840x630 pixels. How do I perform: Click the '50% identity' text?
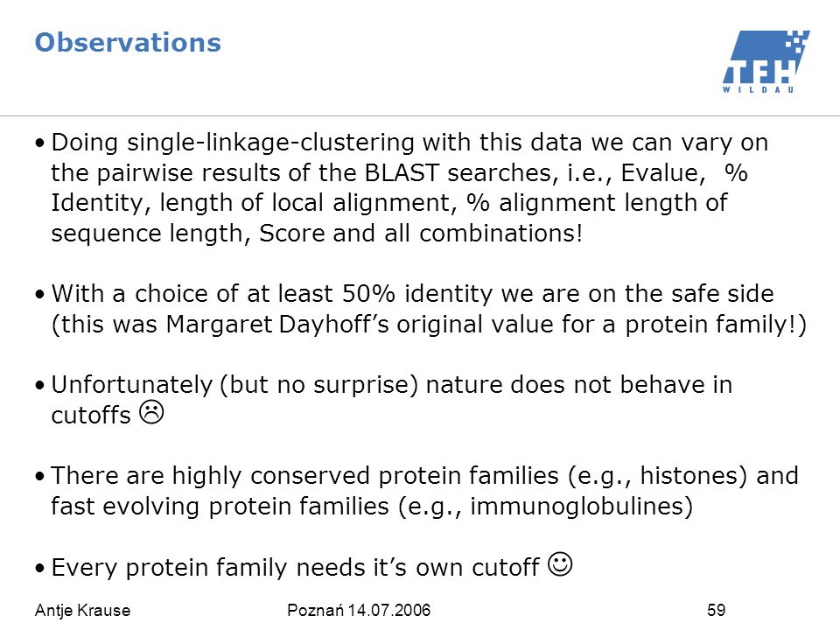(x=417, y=294)
